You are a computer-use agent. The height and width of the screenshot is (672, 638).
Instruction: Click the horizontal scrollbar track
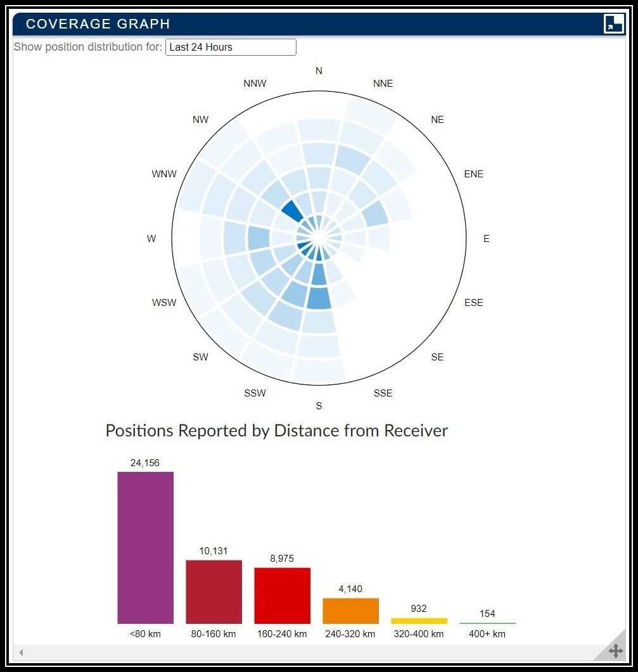(x=304, y=652)
